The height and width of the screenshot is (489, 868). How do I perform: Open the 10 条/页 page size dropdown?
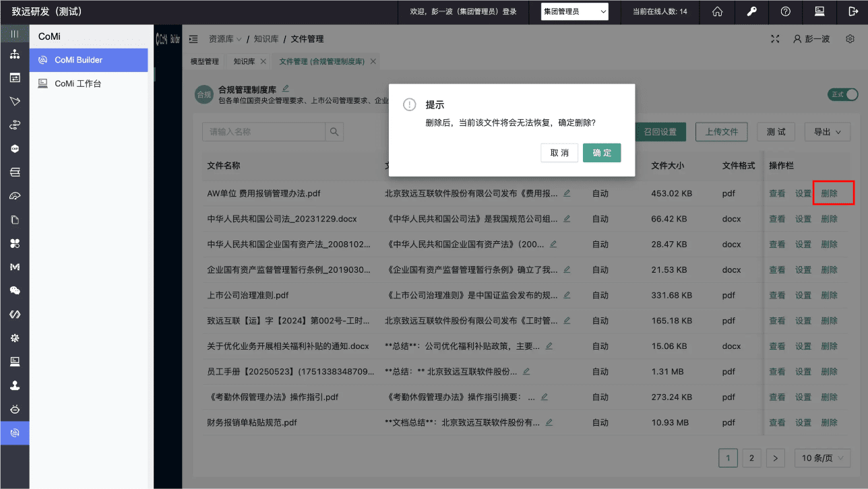[823, 458]
